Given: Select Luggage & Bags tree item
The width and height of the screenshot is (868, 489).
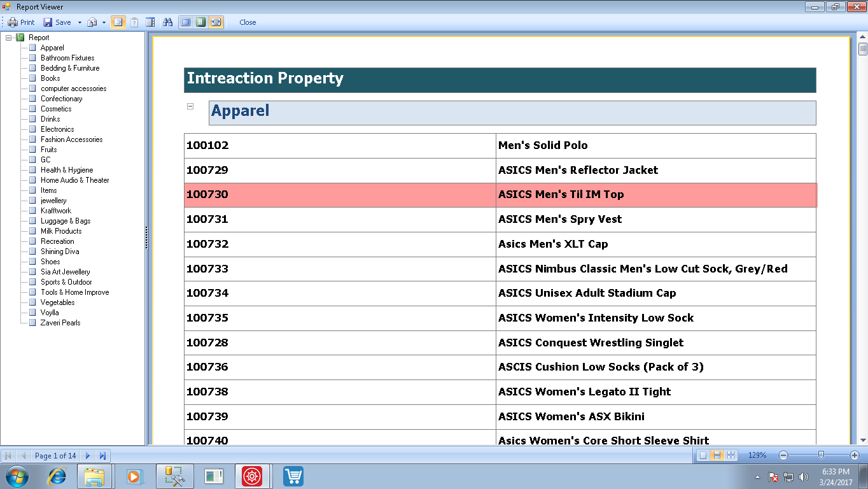Looking at the screenshot, I should [x=66, y=221].
